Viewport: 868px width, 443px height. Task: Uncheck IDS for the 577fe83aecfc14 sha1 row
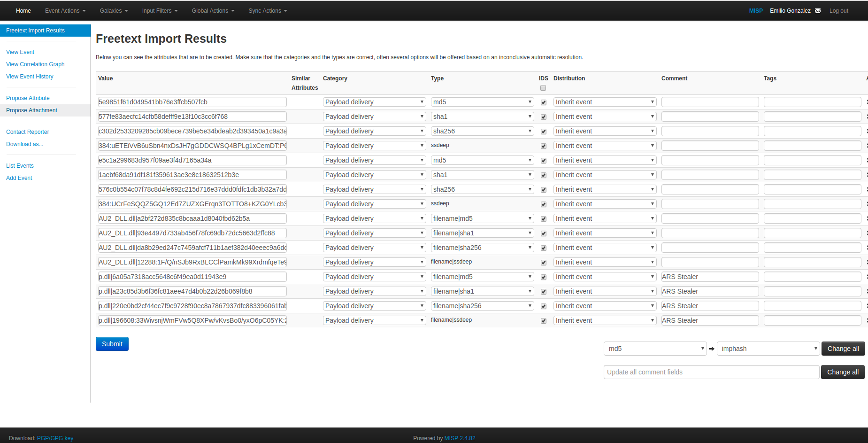point(544,117)
